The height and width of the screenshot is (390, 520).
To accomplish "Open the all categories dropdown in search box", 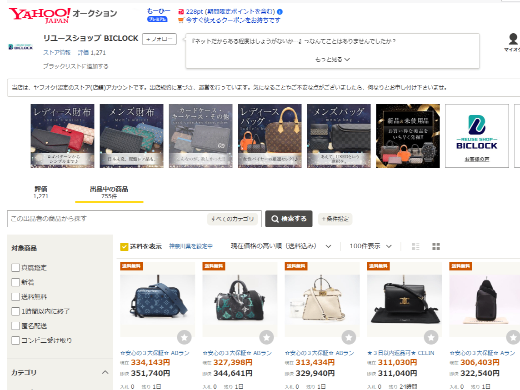I will [x=232, y=219].
